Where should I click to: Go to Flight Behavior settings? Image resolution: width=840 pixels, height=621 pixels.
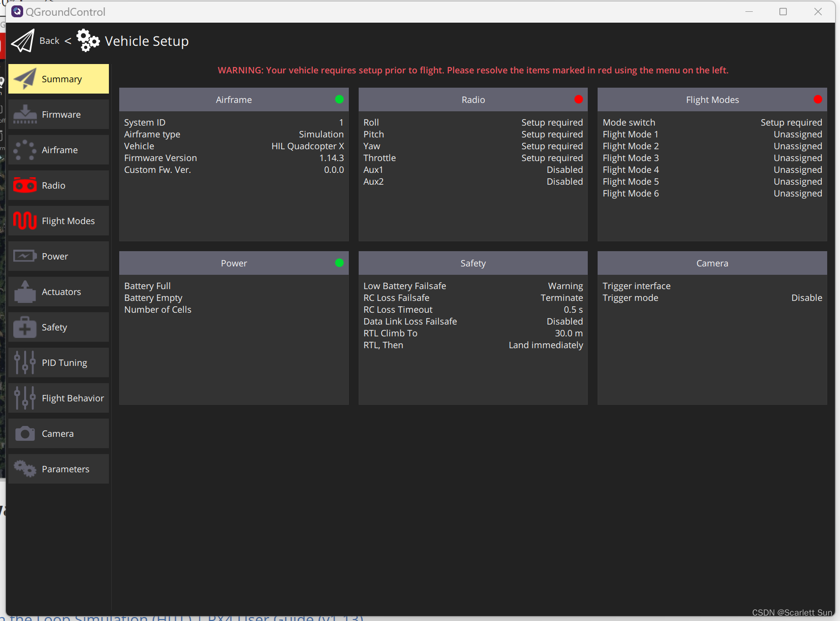(x=59, y=398)
